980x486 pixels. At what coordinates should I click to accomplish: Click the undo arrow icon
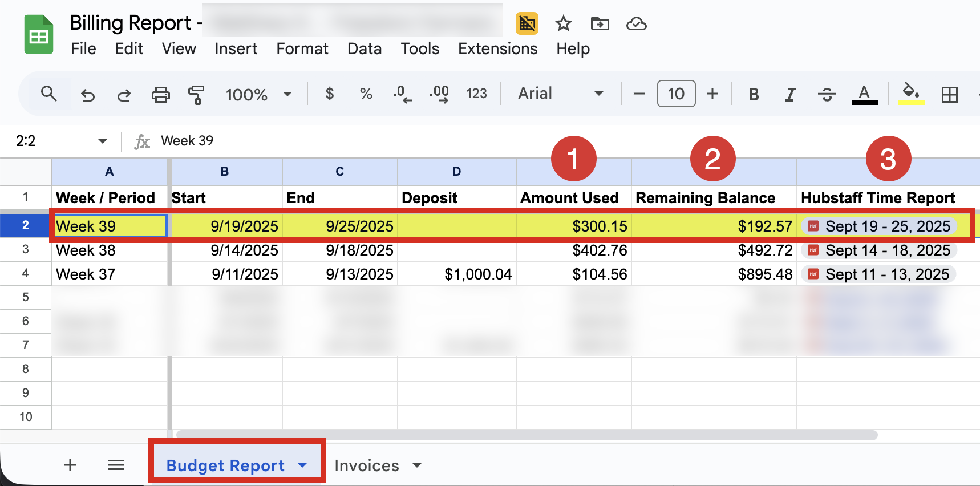click(87, 94)
